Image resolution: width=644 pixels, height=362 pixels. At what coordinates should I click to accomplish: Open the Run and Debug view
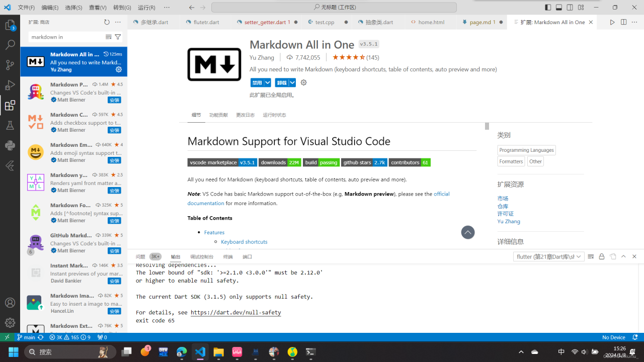pos(10,85)
